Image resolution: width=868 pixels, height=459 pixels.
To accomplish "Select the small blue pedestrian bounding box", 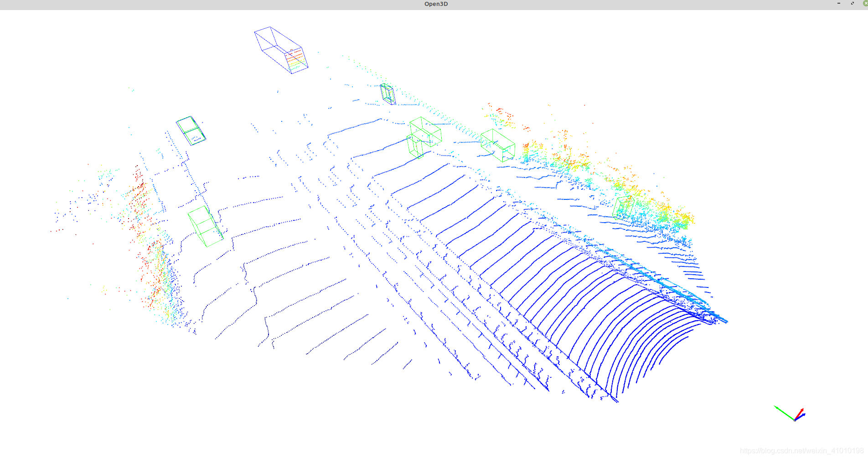I will [x=388, y=94].
